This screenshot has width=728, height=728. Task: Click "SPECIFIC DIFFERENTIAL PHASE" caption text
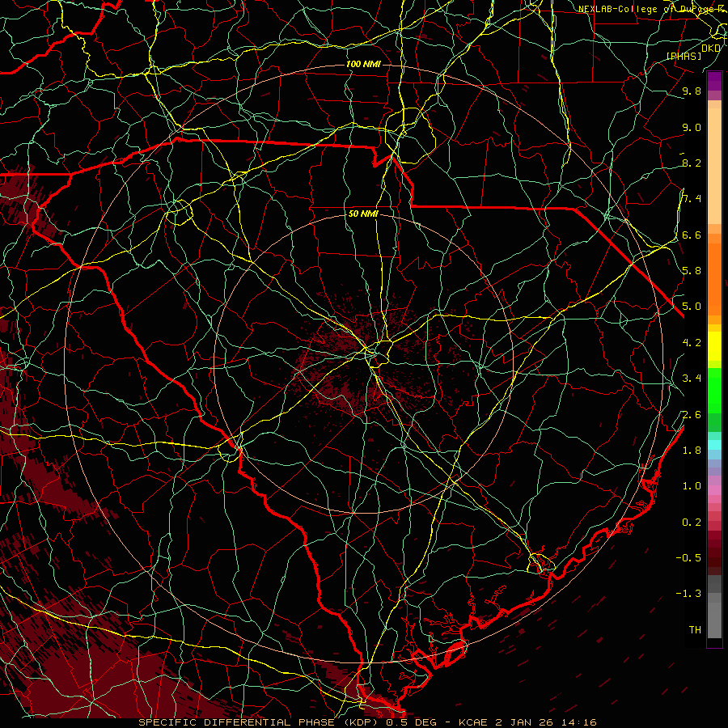[x=236, y=722]
